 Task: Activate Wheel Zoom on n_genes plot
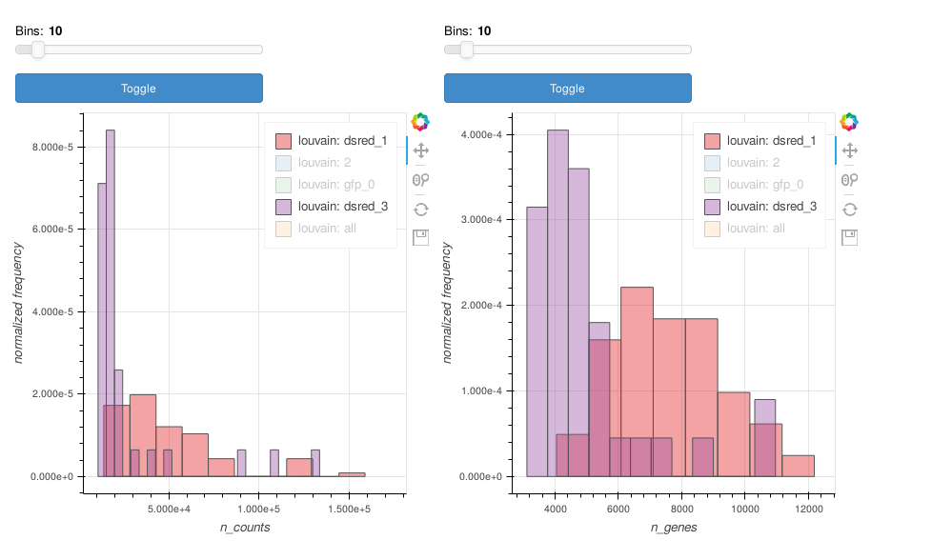(850, 179)
